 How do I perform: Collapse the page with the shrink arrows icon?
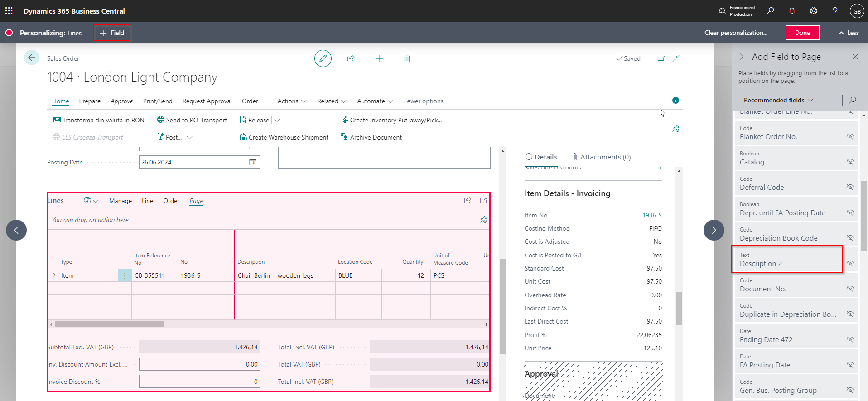click(676, 58)
